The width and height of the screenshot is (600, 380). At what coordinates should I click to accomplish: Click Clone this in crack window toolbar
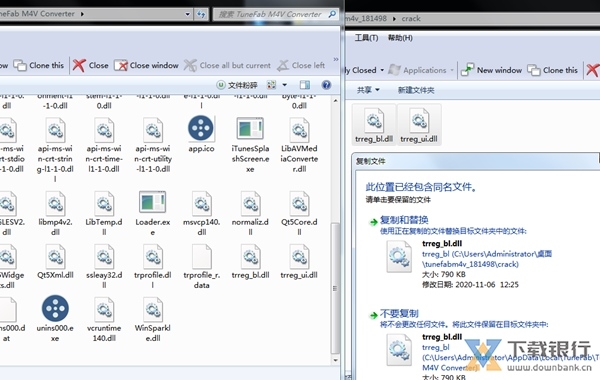coord(553,70)
